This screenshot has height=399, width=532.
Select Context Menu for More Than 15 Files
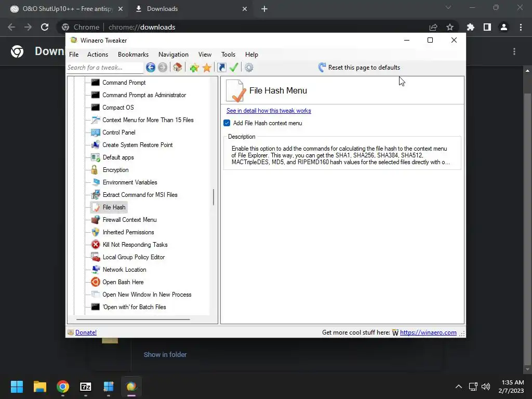[148, 120]
